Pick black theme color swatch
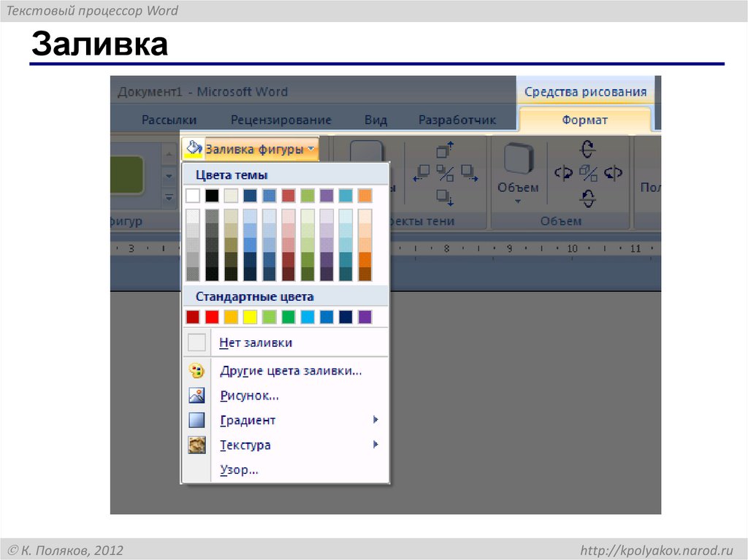This screenshot has height=560, width=748. [212, 196]
